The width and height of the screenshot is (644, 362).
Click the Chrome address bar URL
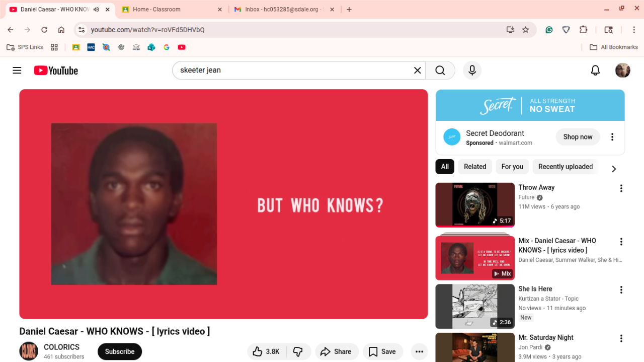pos(147,30)
